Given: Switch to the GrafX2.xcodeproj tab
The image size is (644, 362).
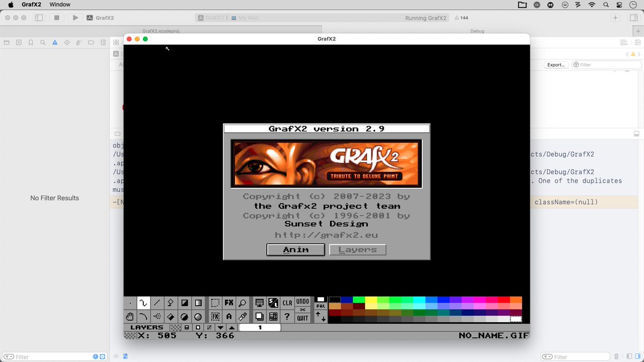Looking at the screenshot, I should [x=161, y=31].
